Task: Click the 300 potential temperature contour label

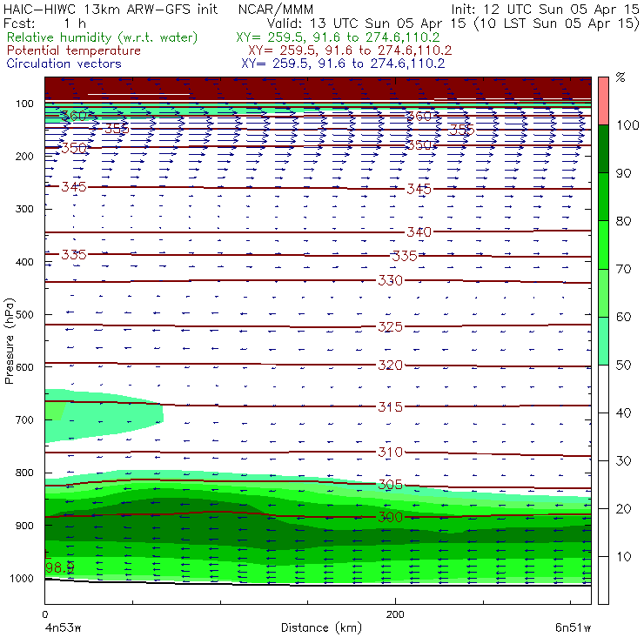Action: click(390, 517)
